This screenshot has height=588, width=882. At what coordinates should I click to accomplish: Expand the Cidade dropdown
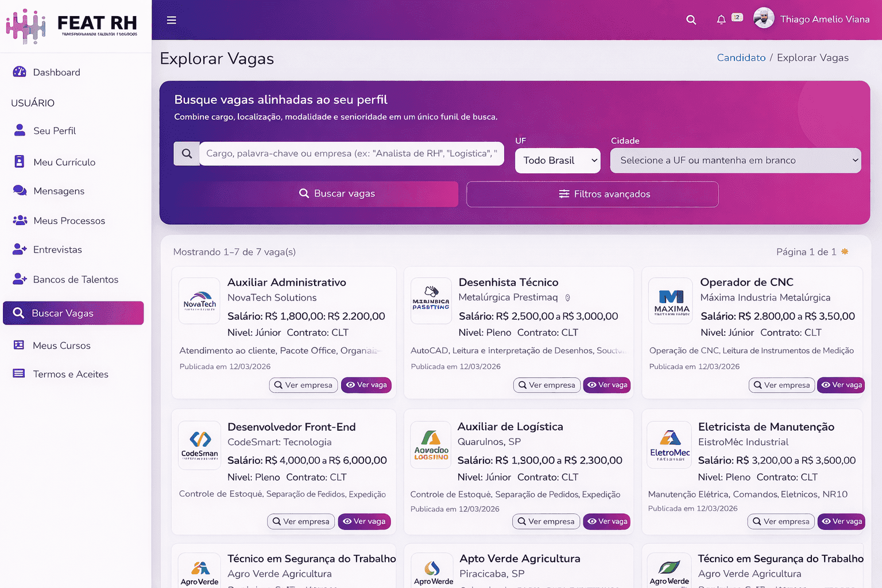(735, 161)
